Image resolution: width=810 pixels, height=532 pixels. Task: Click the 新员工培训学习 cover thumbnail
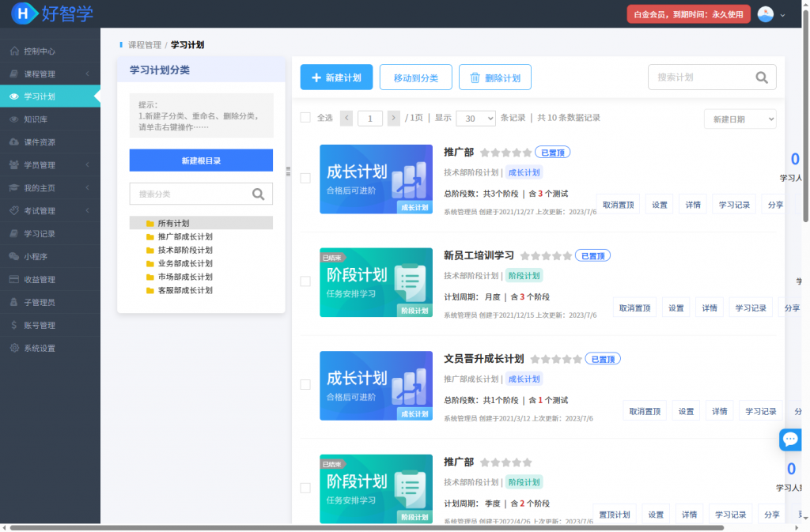point(376,282)
